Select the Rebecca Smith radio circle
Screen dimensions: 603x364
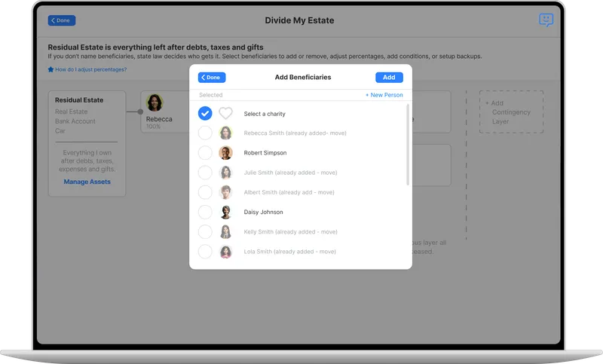pos(205,133)
